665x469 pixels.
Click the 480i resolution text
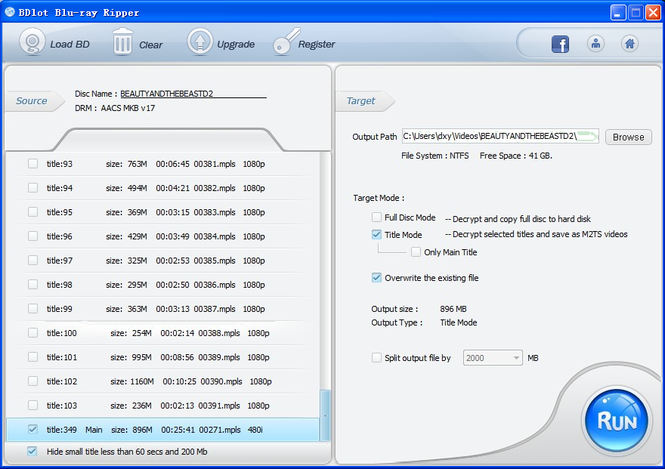[x=255, y=430]
